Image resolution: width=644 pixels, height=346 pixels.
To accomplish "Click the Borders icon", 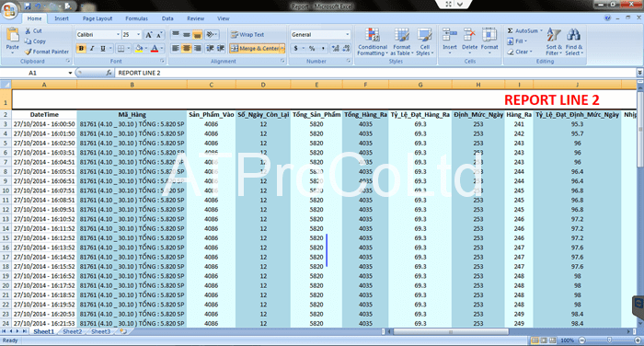I will [121, 49].
